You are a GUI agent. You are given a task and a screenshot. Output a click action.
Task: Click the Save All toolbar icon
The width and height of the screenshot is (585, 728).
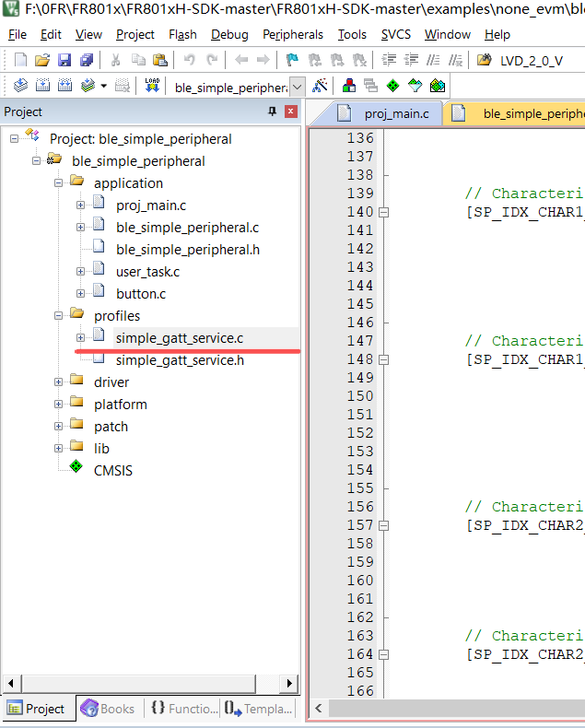[87, 60]
